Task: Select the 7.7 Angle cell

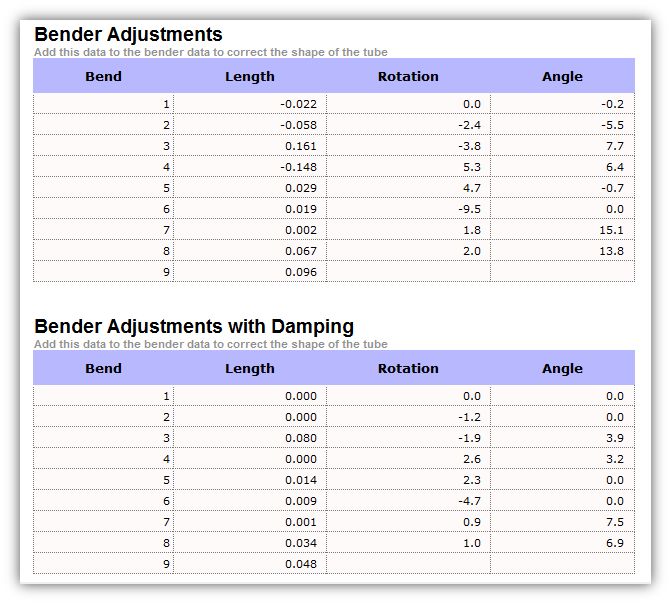Action: coord(613,146)
